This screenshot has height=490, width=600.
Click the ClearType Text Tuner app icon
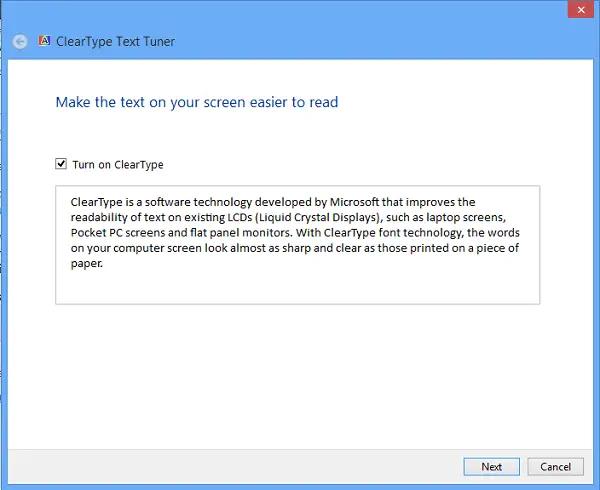(x=44, y=41)
